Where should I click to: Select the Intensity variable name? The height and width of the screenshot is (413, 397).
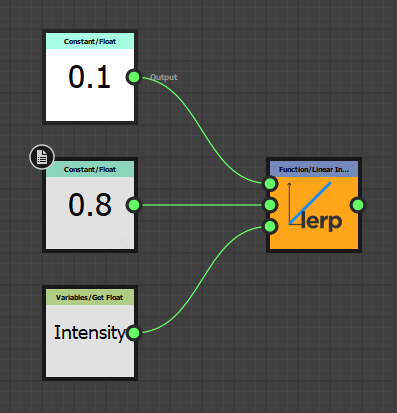click(x=89, y=333)
